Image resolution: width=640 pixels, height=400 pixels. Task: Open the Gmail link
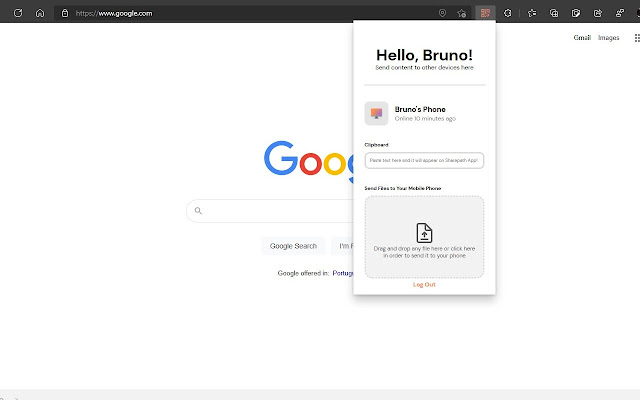click(582, 38)
